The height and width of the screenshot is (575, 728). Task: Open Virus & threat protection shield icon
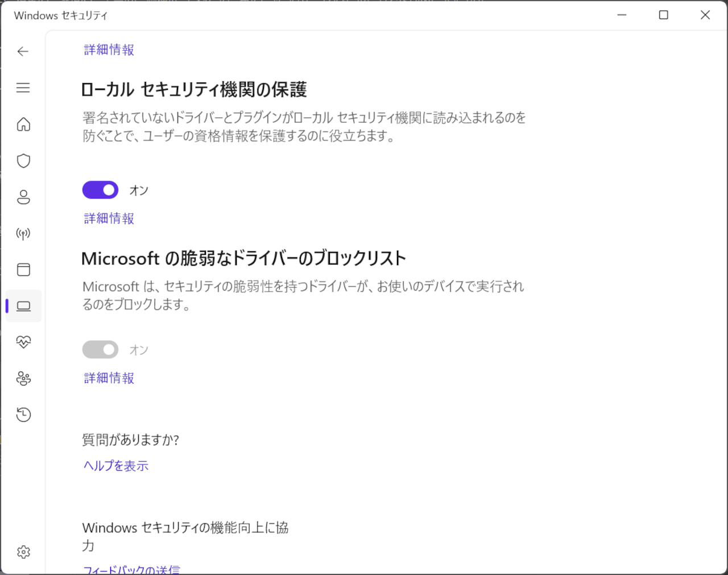coord(23,160)
